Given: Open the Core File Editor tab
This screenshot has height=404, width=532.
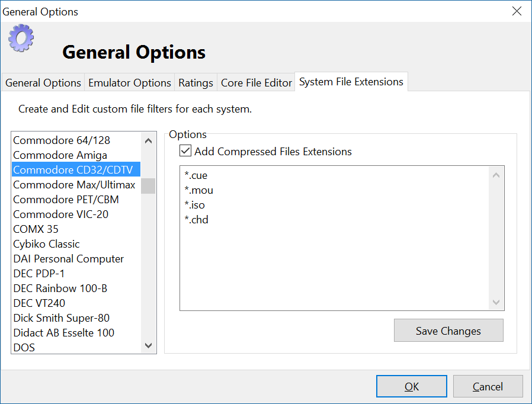Looking at the screenshot, I should click(256, 83).
